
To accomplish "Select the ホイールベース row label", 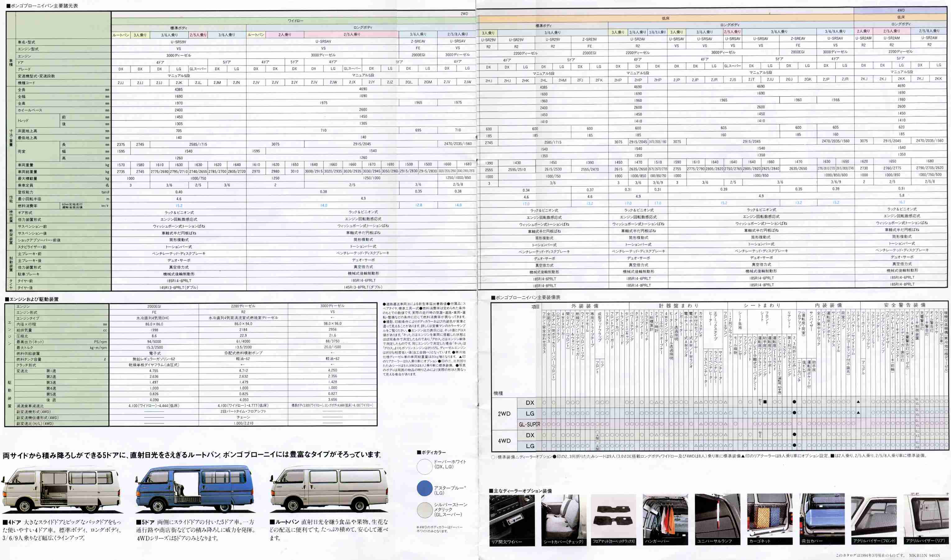I will pos(30,110).
